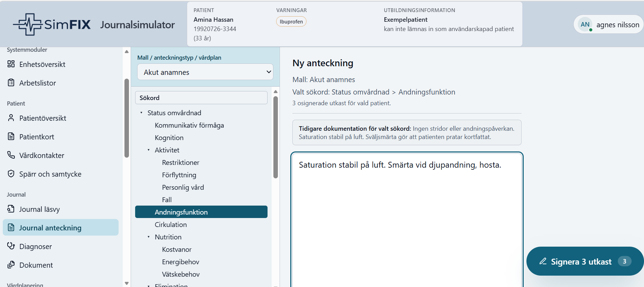Click the Enhetsöversikt grid icon

11,64
